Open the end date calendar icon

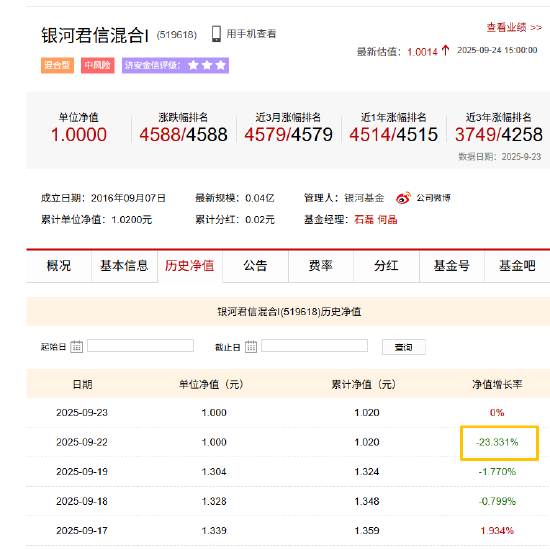(x=250, y=347)
